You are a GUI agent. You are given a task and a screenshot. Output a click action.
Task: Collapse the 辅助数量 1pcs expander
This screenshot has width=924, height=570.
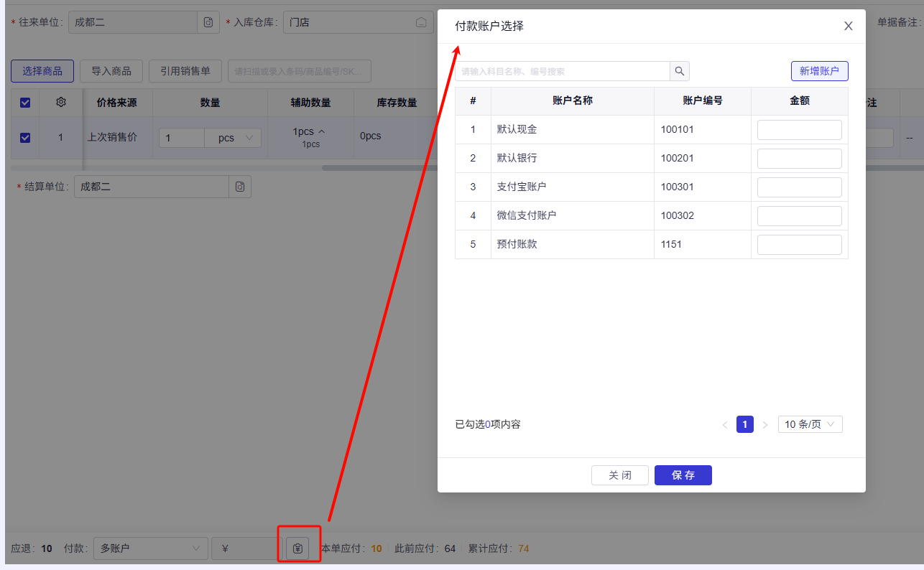[x=321, y=131]
